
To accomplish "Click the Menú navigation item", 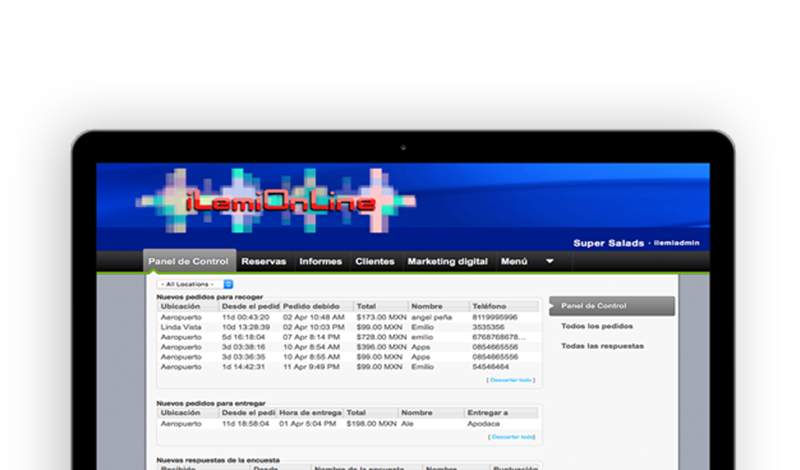I will 513,262.
